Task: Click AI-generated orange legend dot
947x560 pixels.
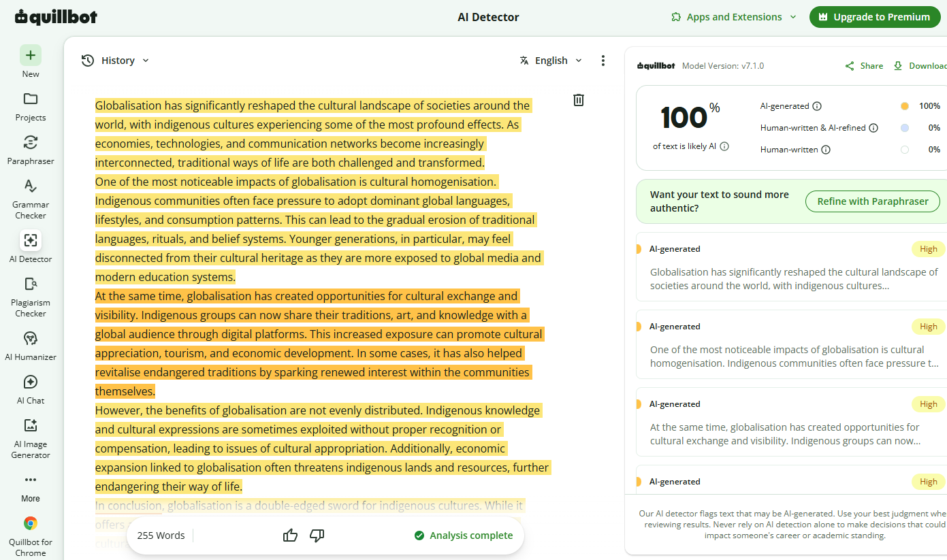Action: click(x=904, y=106)
